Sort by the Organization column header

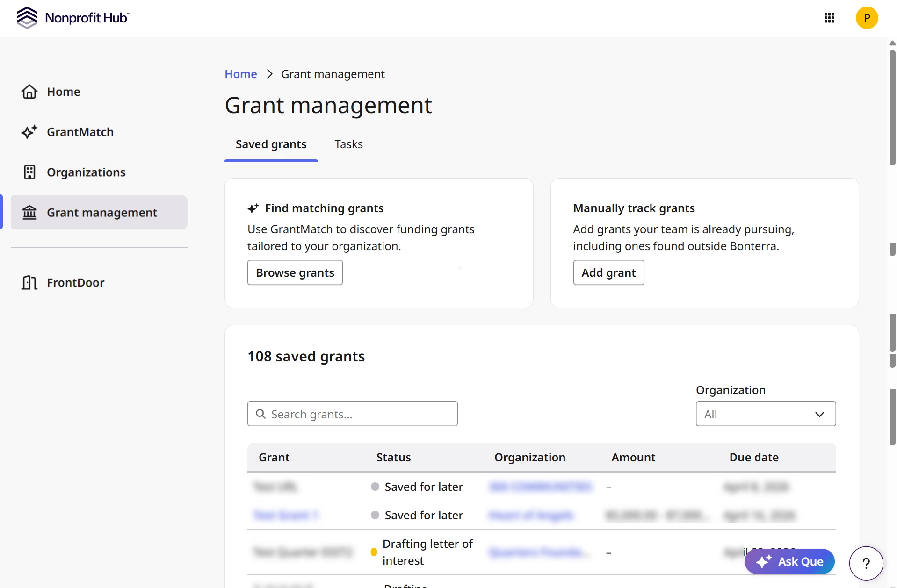[x=530, y=457]
